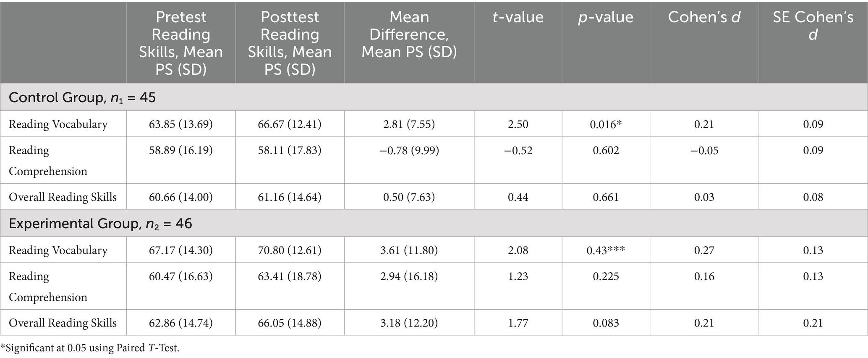Click the −0.52 t-value cell

518,150
